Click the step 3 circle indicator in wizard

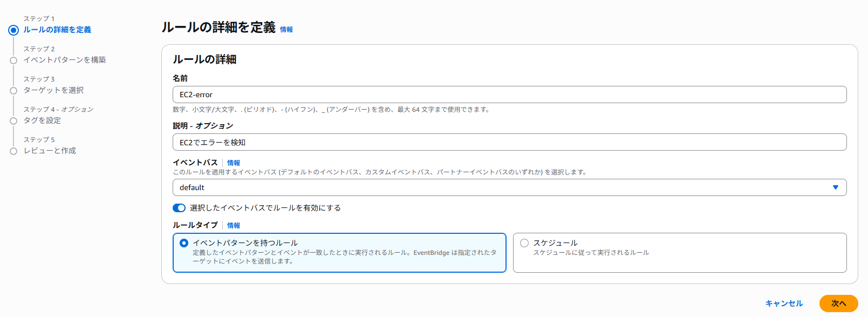(13, 91)
